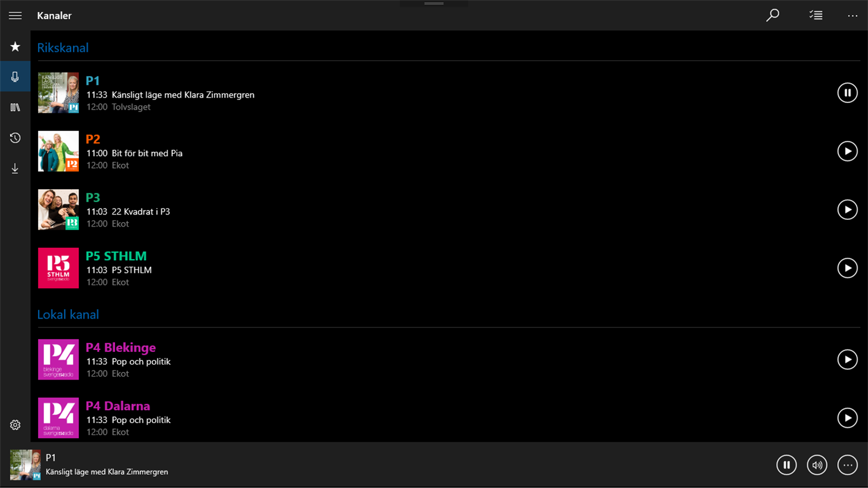
Task: Open the P2 channel title
Action: [93, 139]
